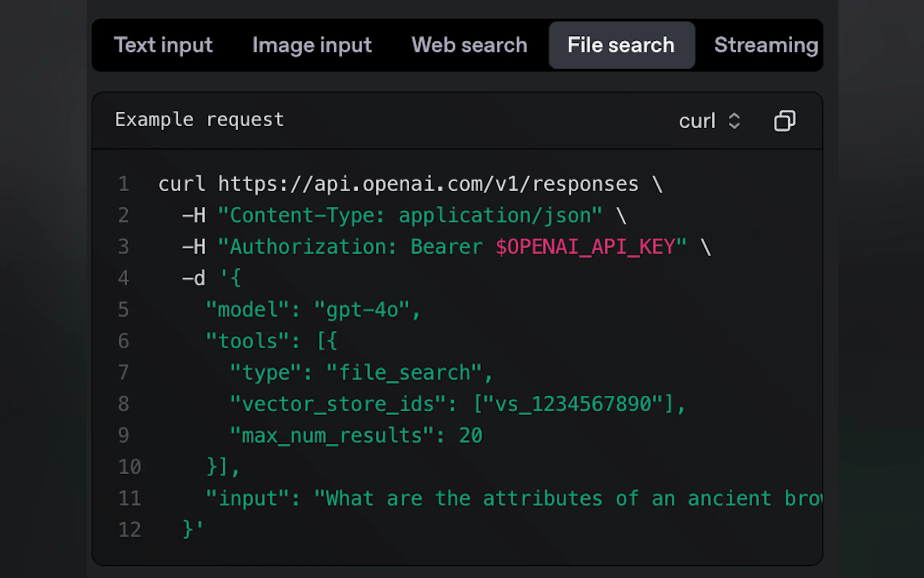
Task: Select the File search tab
Action: (x=621, y=45)
